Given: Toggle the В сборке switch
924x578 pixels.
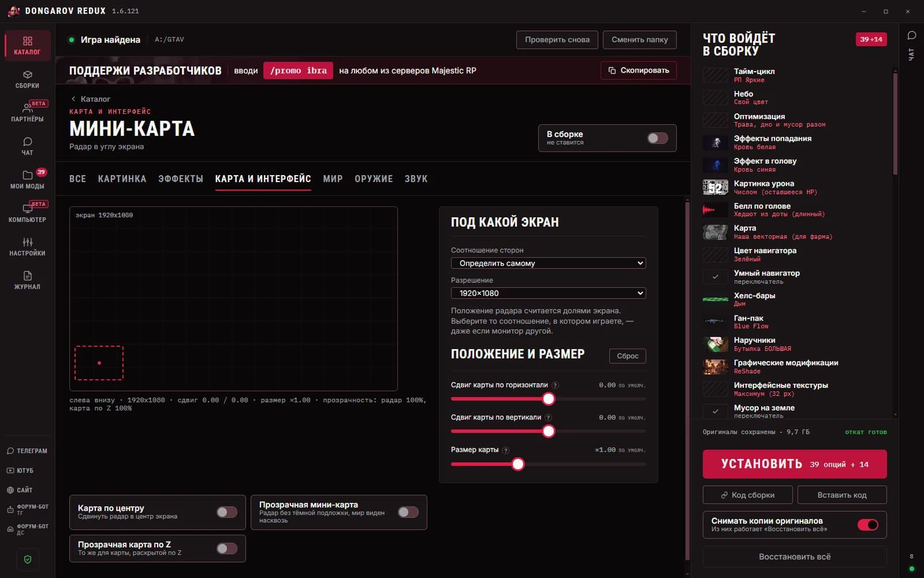Looking at the screenshot, I should tap(657, 138).
